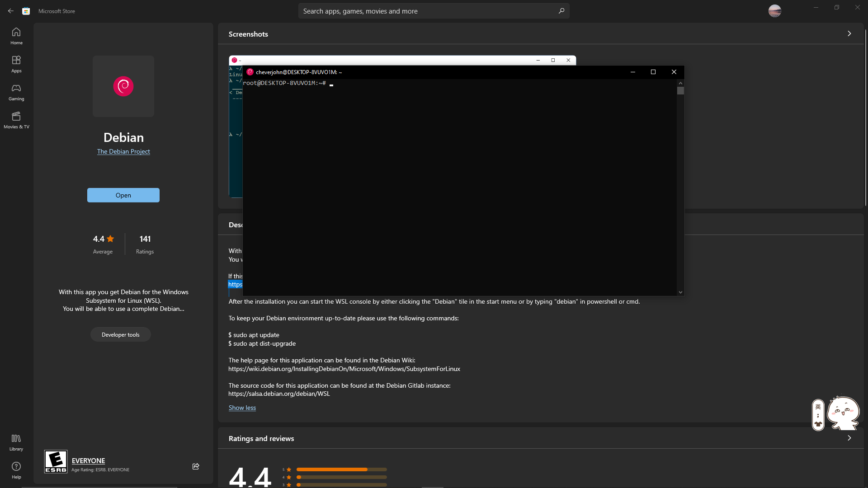Click the 141 Ratings count
Image resolution: width=868 pixels, height=488 pixels.
[145, 244]
